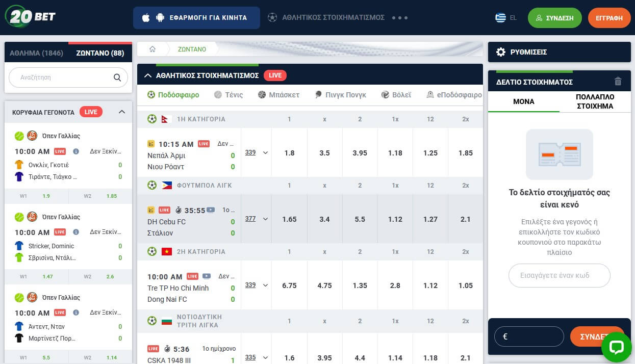Clear bet slip with trash icon
The height and width of the screenshot is (364, 635).
[x=618, y=82]
